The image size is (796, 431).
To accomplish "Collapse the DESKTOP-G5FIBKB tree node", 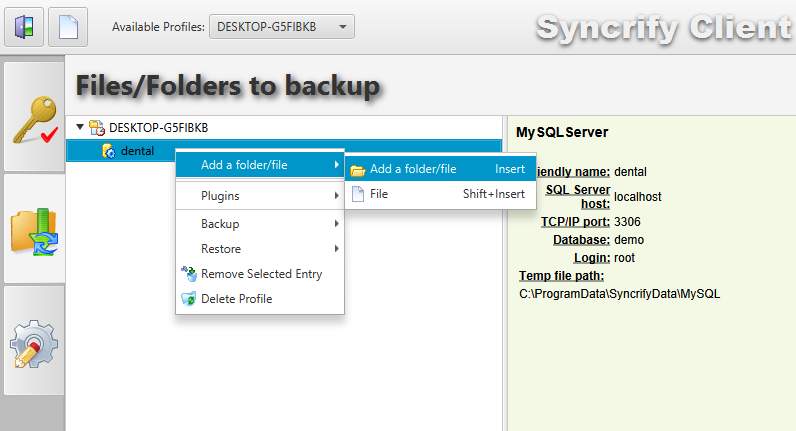I will coord(80,127).
